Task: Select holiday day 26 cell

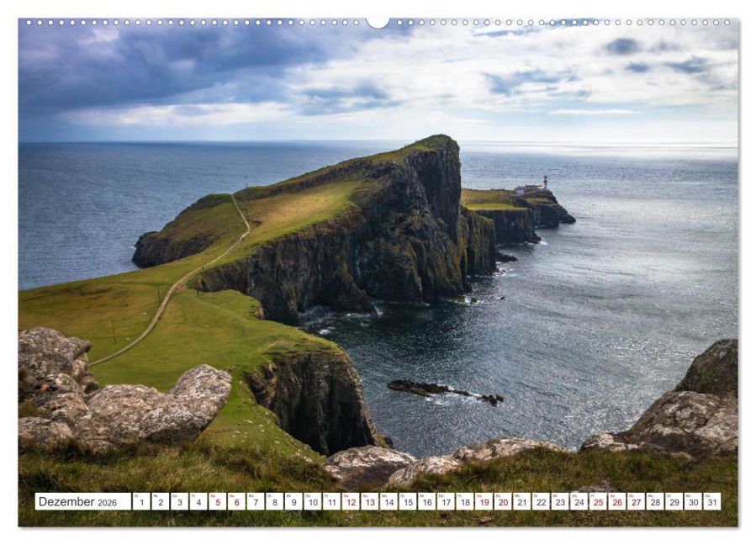Action: tap(617, 501)
